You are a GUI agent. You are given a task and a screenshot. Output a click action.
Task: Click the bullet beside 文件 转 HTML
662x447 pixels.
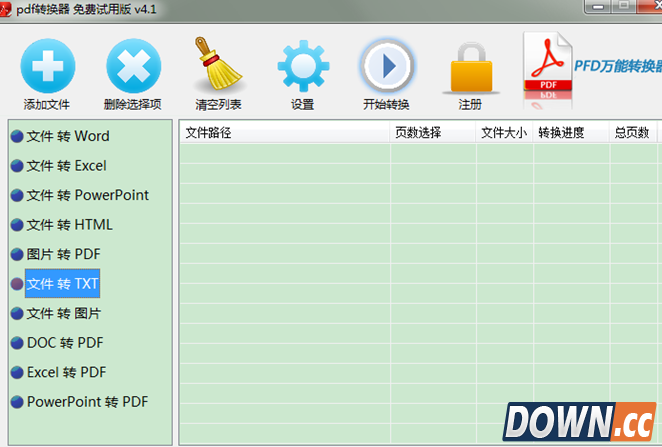point(17,225)
